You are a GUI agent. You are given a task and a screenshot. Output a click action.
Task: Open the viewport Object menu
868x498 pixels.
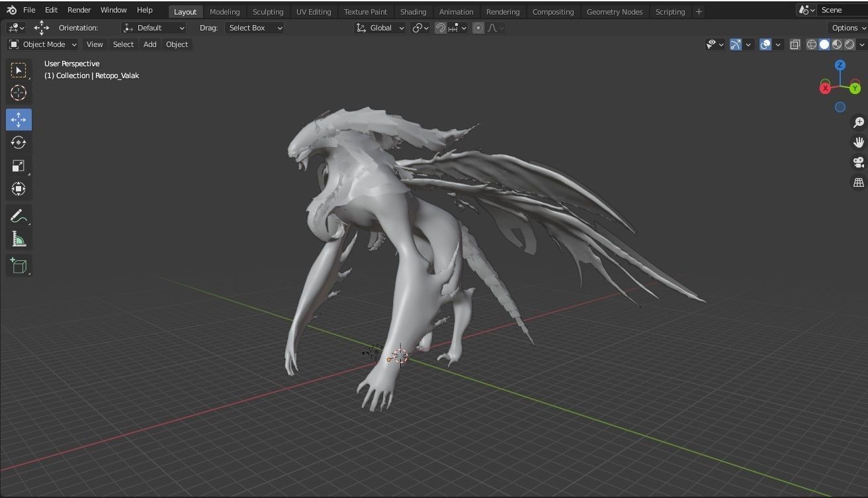point(177,44)
